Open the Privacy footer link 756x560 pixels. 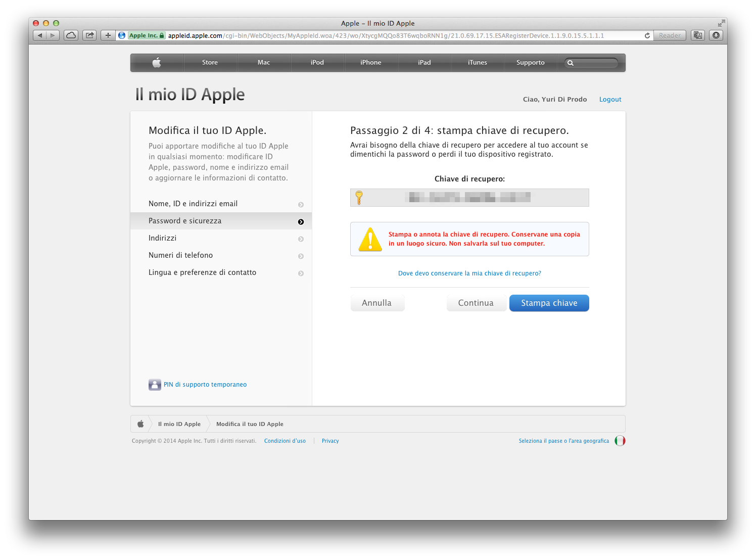330,441
